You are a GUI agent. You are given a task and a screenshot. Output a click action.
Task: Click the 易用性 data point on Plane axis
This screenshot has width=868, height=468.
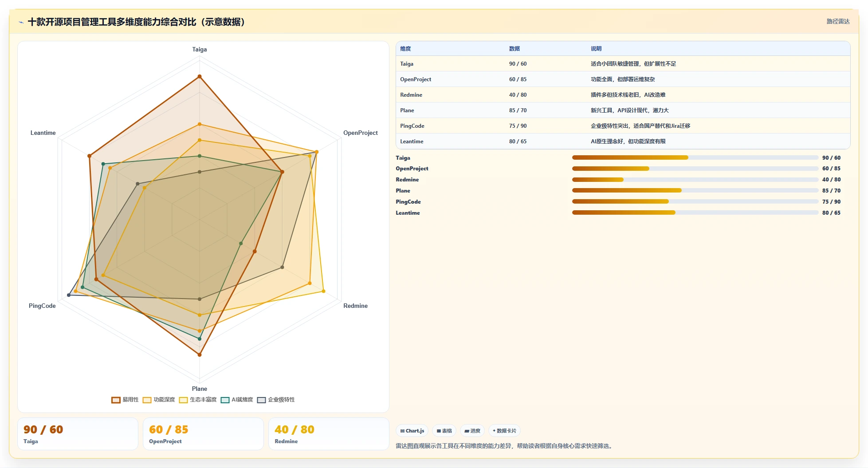[200, 355]
